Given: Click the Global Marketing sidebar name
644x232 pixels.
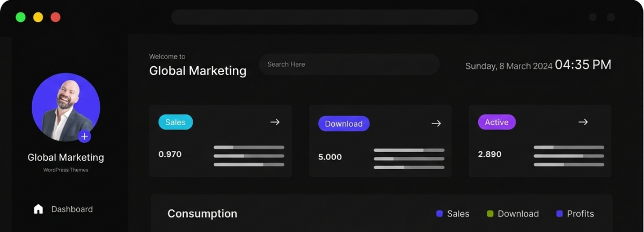Looking at the screenshot, I should click(x=65, y=157).
